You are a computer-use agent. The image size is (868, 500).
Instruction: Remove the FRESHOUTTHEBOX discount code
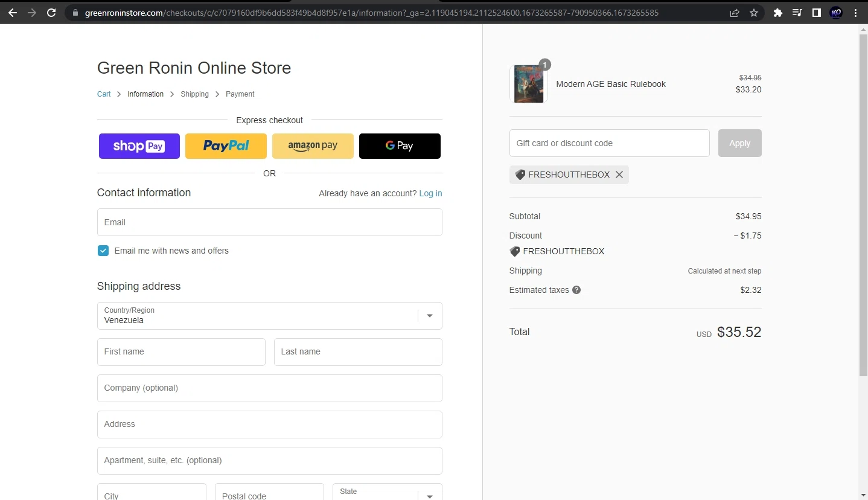tap(619, 175)
